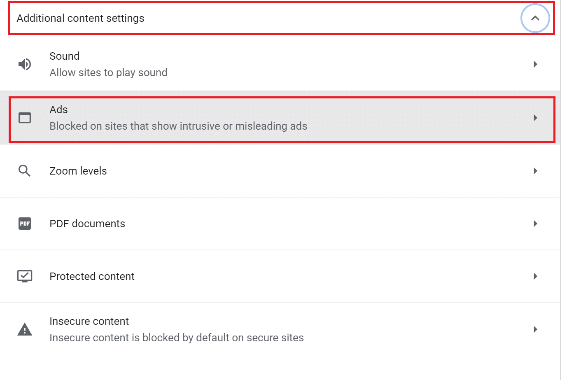Screen dimensions: 588x380
Task: Open the Sound settings row
Action: 108,64
